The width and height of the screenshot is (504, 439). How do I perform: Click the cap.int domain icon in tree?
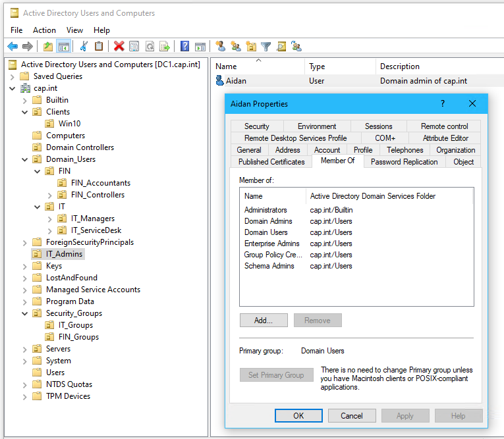pyautogui.click(x=26, y=88)
